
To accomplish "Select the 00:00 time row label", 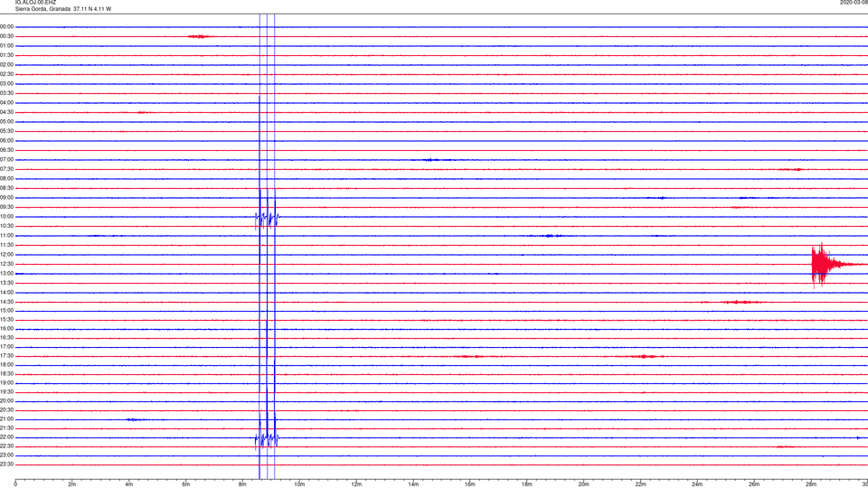I will click(6, 26).
